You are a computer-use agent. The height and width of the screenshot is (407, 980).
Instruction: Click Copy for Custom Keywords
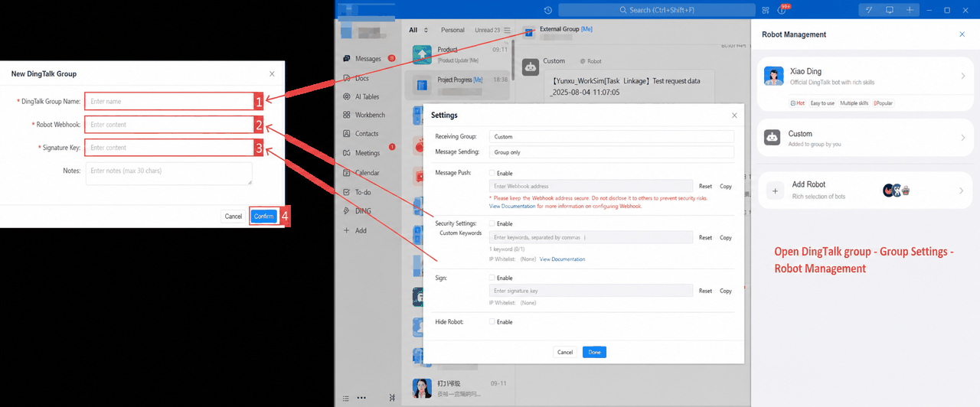(x=726, y=238)
